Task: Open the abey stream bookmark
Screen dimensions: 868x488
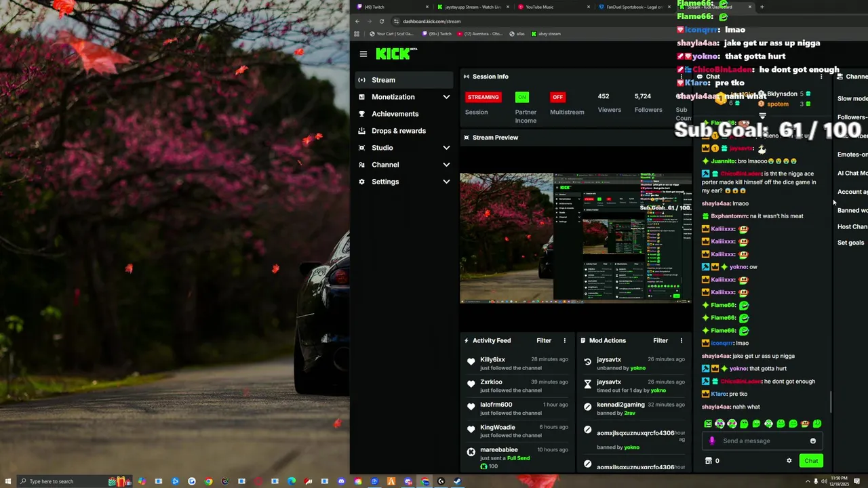Action: [546, 33]
